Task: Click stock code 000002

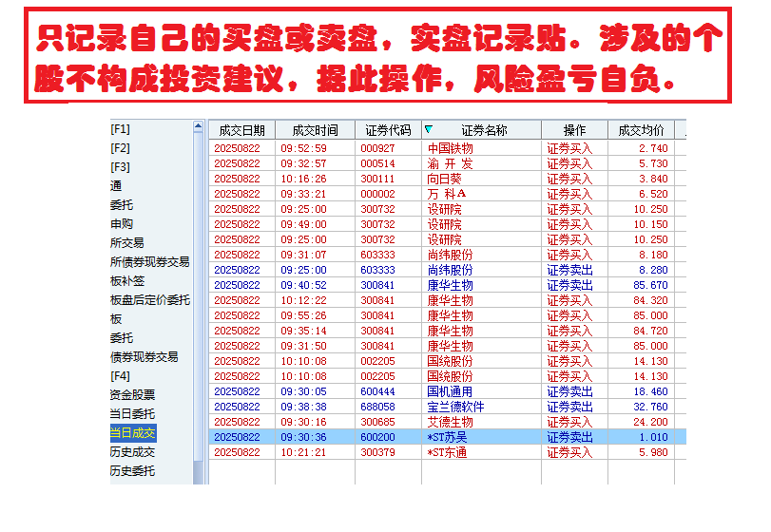Action: point(377,194)
